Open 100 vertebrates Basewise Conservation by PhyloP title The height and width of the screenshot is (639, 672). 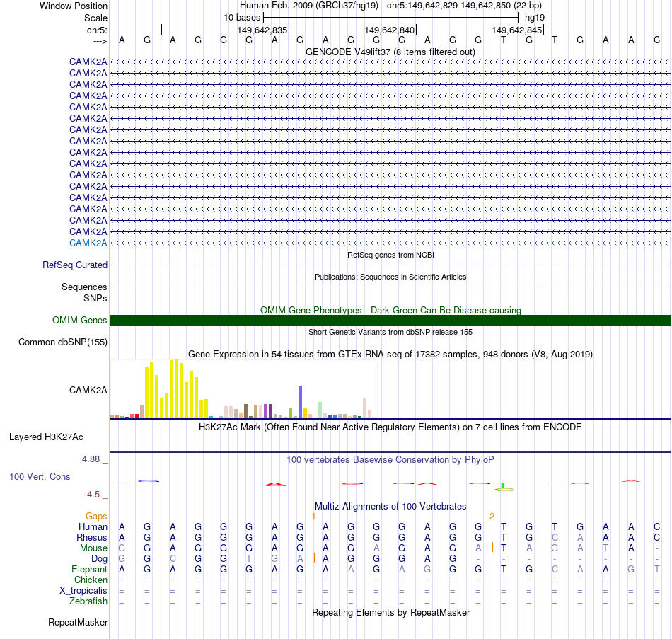point(390,460)
